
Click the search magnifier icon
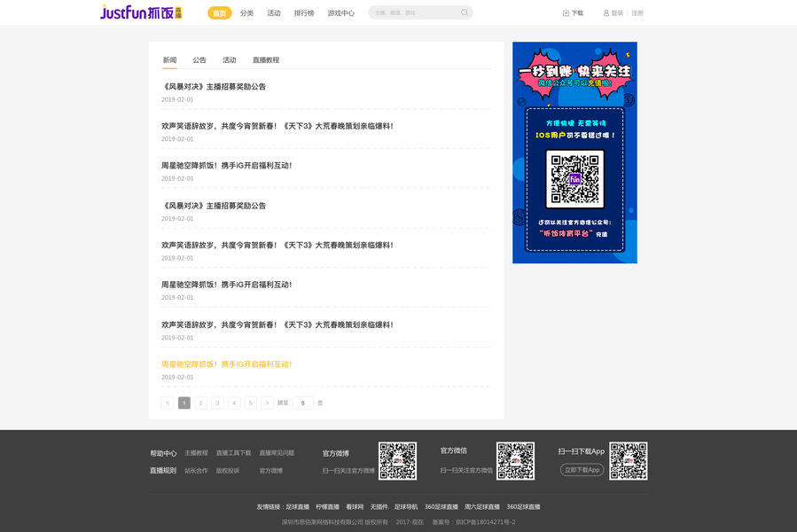pos(464,12)
